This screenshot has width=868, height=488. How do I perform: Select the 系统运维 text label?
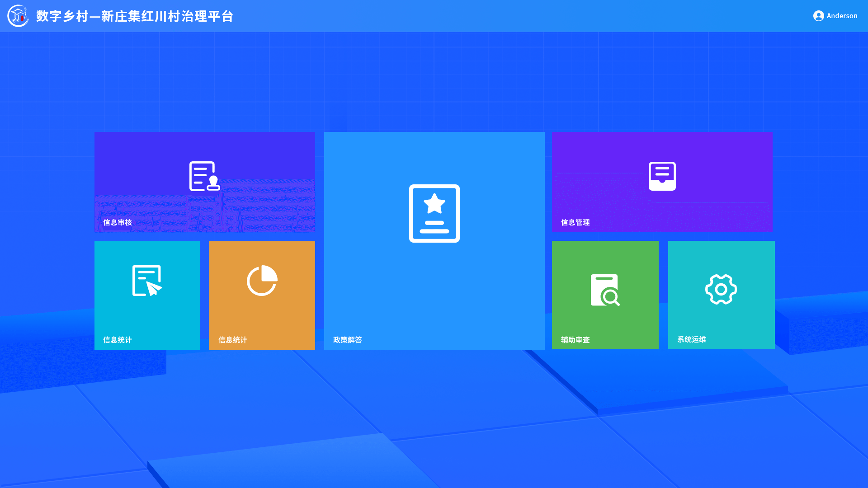pos(691,339)
